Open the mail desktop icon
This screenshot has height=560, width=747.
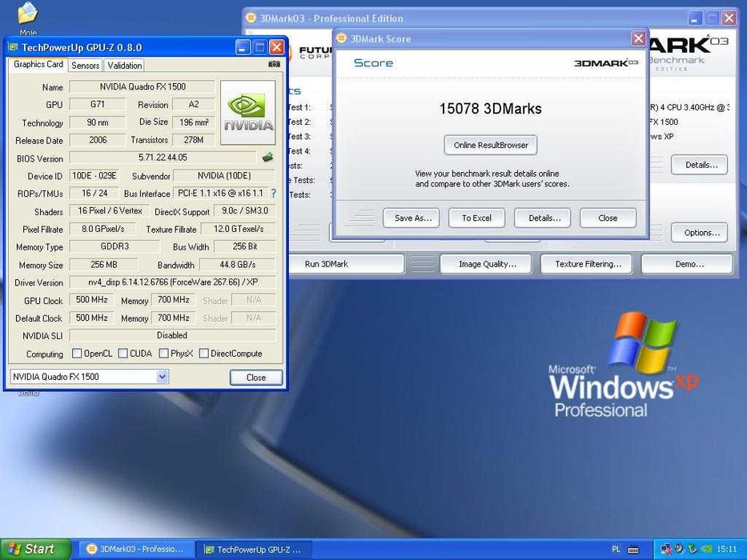pyautogui.click(x=28, y=14)
